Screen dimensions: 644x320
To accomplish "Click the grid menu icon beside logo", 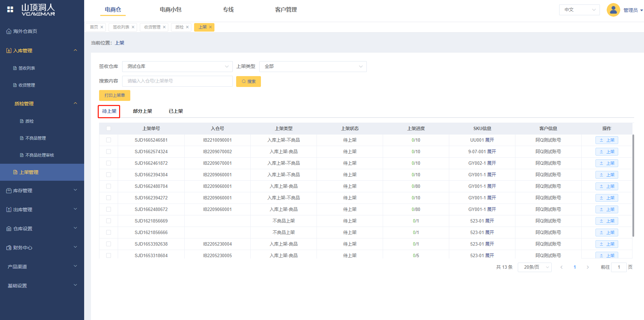I will click(x=10, y=10).
